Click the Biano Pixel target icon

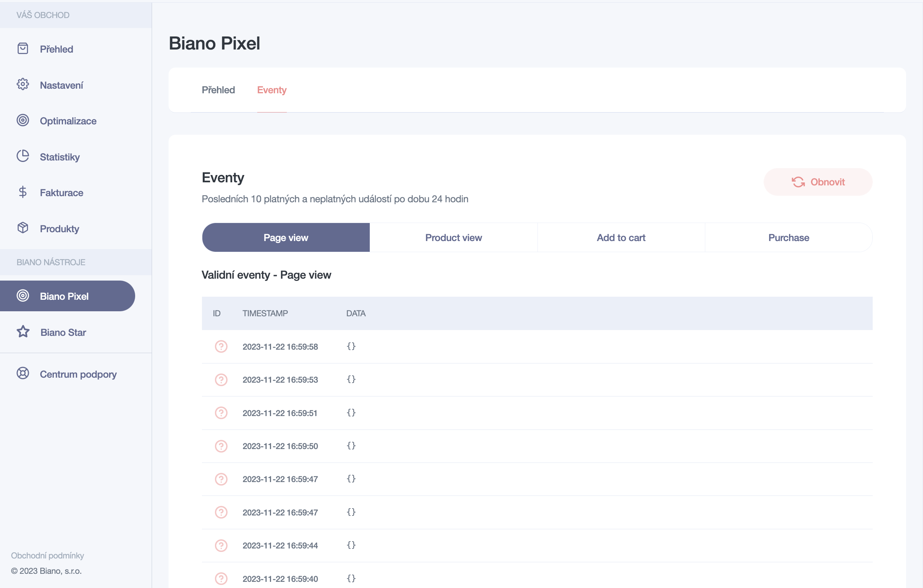click(x=23, y=296)
